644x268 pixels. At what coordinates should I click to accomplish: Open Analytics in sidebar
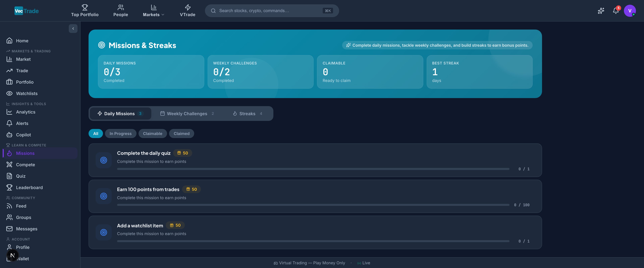tap(40, 112)
